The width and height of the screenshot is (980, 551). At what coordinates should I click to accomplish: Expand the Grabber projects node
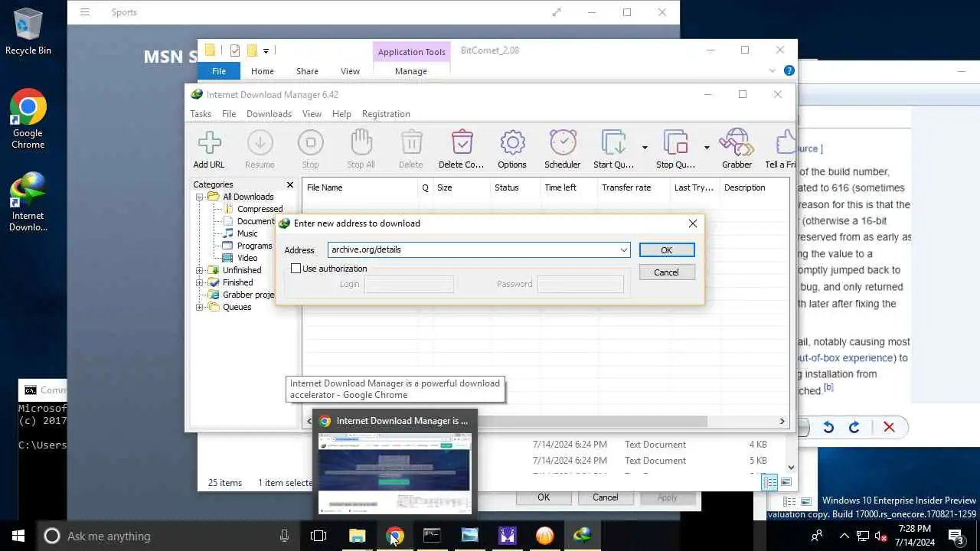[200, 295]
